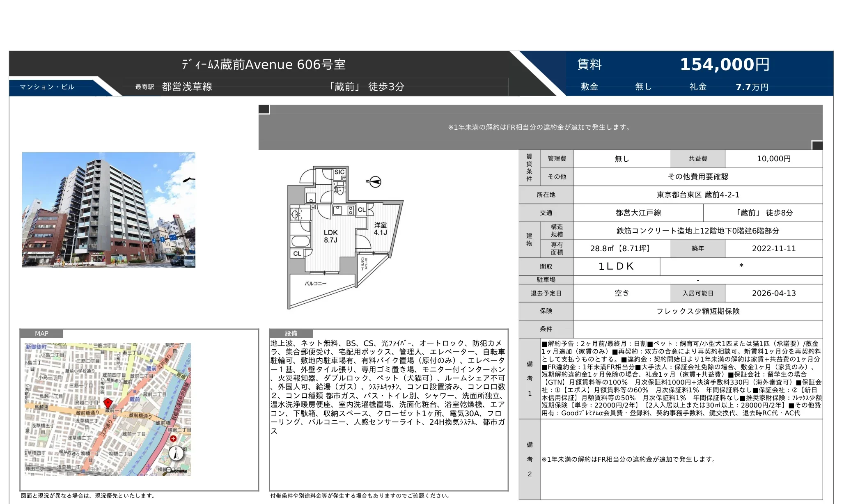Select the 設備 section header tab
The image size is (844, 504).
291,333
